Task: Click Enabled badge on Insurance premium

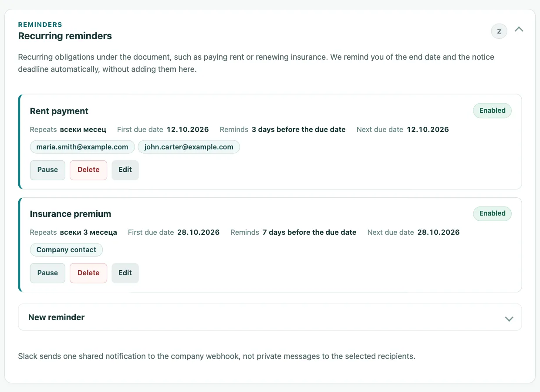Action: tap(492, 213)
